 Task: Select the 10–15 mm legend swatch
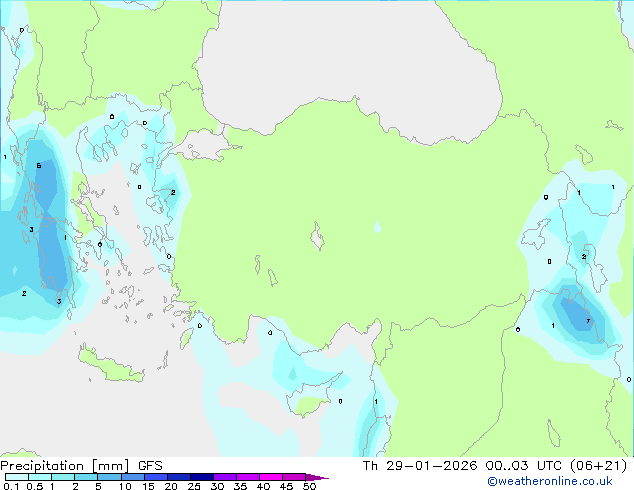click(x=132, y=477)
